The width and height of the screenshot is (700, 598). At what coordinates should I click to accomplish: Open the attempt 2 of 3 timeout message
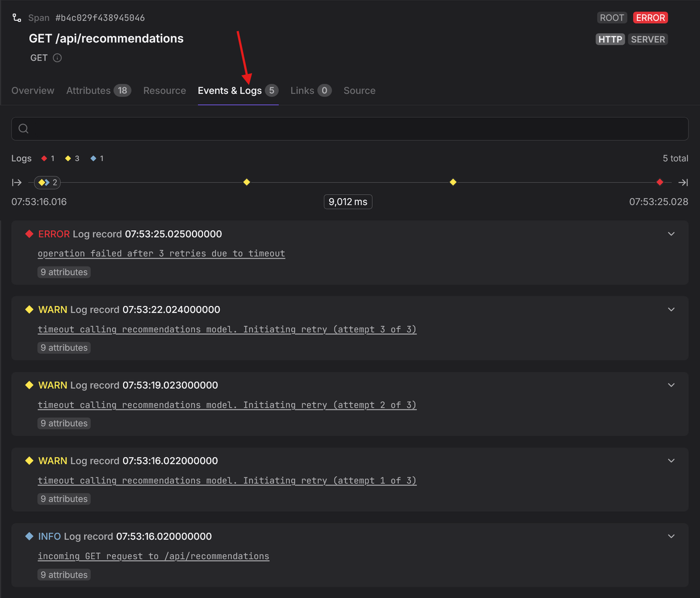coord(227,405)
